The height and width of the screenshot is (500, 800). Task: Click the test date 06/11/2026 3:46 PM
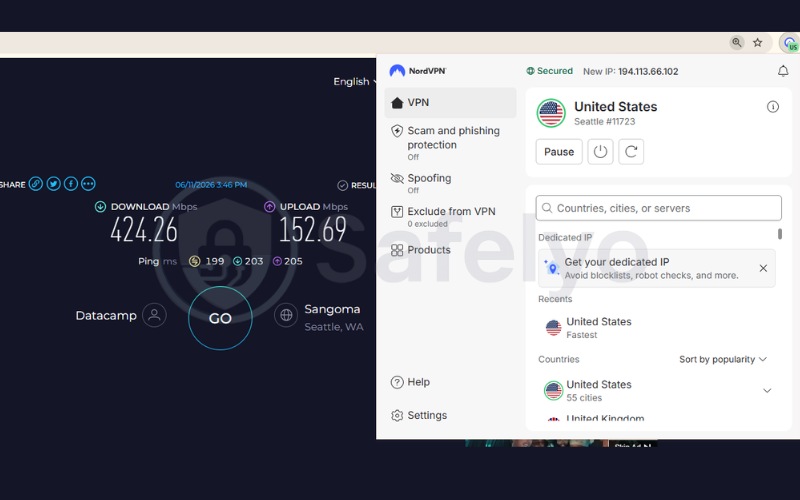tap(211, 185)
